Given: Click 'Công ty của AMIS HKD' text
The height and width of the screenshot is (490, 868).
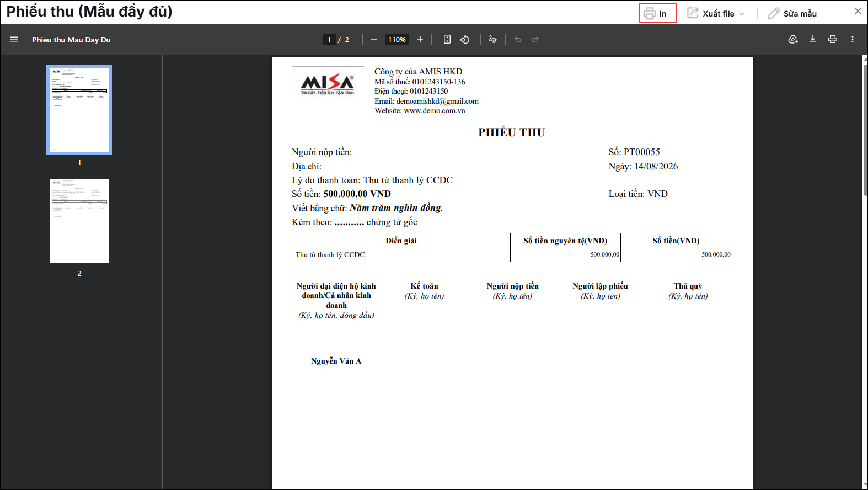Looking at the screenshot, I should [x=418, y=71].
